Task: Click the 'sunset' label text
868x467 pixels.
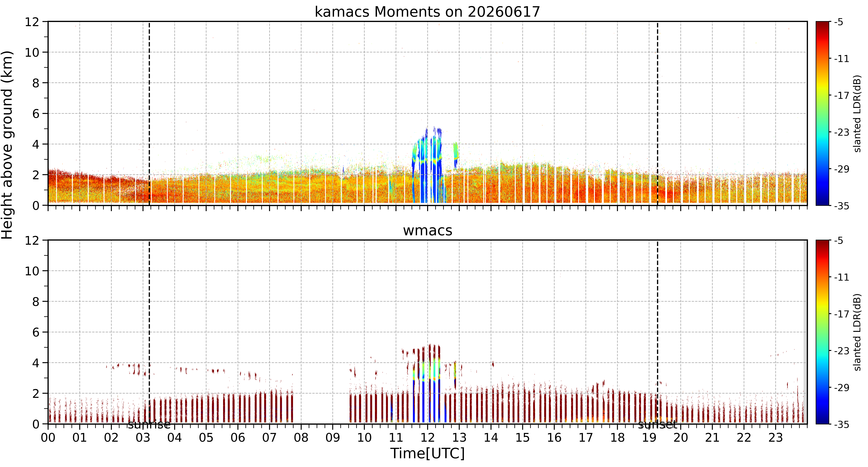Action: (657, 425)
